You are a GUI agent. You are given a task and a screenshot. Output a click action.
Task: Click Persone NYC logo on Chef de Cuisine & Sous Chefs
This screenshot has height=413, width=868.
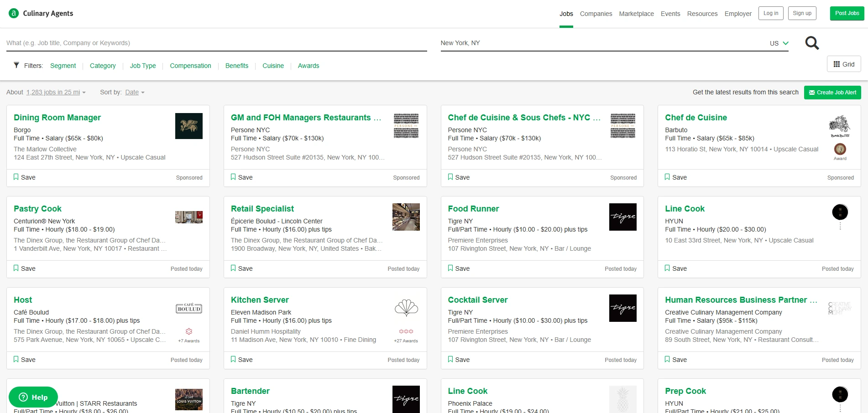(622, 126)
